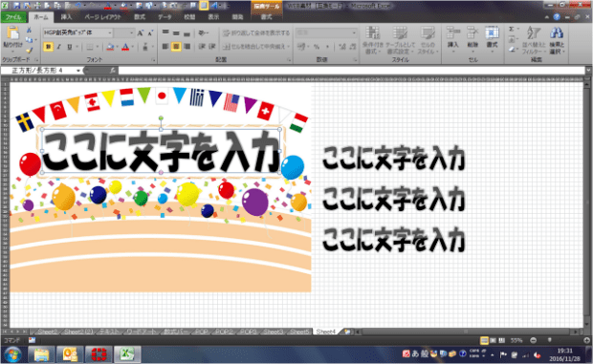Click the green File button

point(13,17)
